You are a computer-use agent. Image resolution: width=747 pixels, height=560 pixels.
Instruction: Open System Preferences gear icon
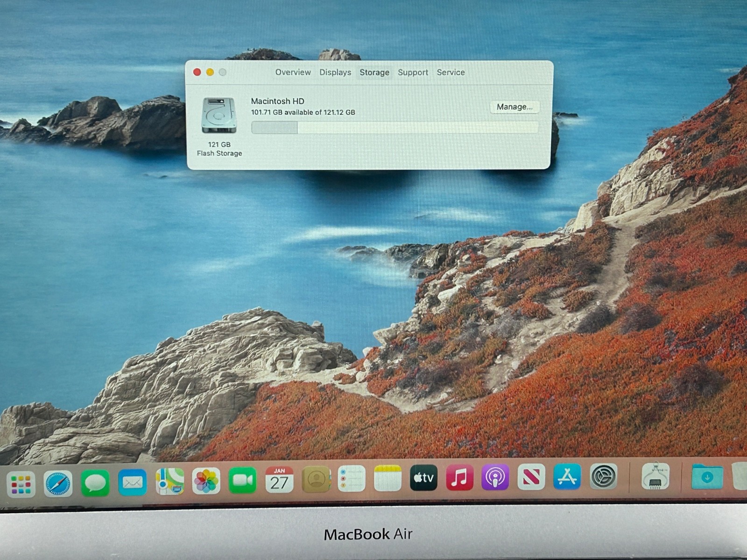pos(603,477)
